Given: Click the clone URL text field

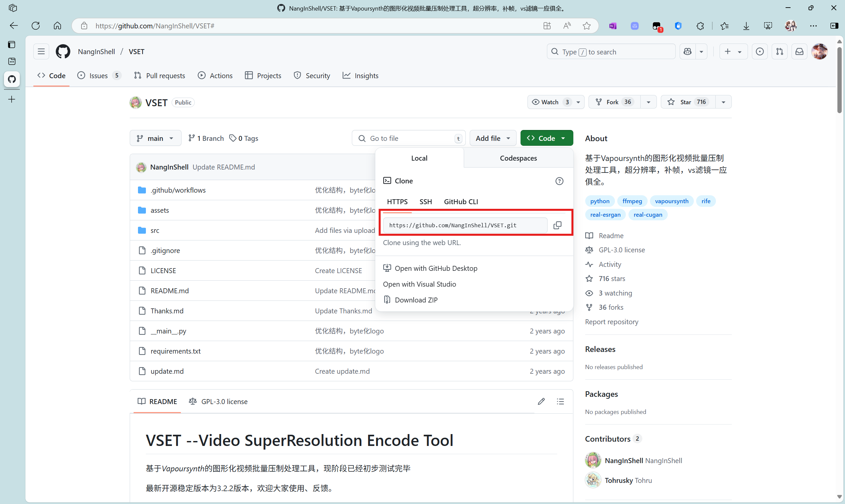Looking at the screenshot, I should click(x=465, y=225).
